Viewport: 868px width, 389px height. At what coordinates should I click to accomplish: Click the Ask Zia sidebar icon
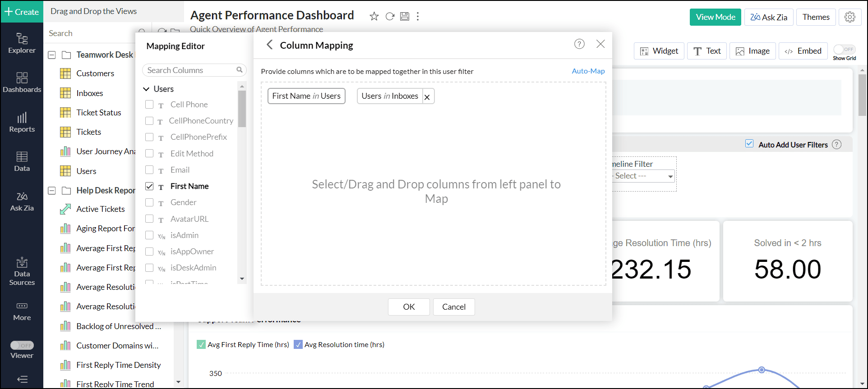pyautogui.click(x=22, y=201)
